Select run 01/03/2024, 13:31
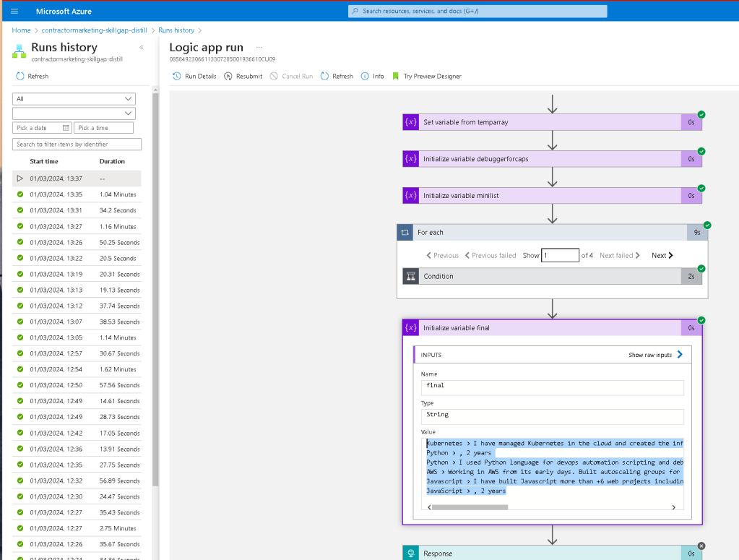Screen dimensions: 739x560 (77, 210)
